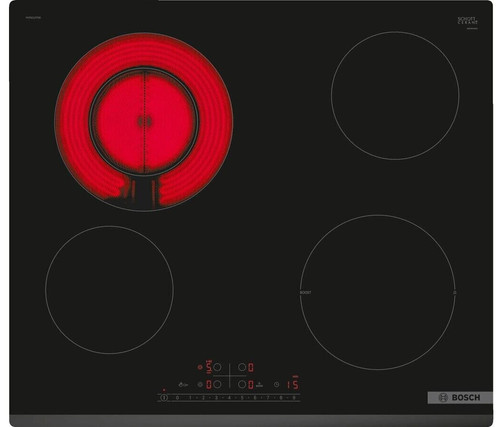Click the Schott Ceran logo
Screen dimensions: 500x427
(x=467, y=20)
